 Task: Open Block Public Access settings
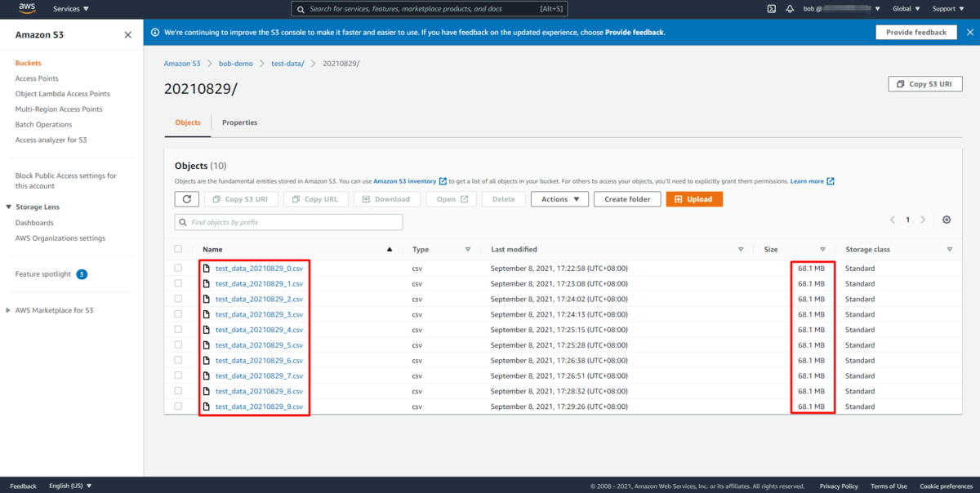[65, 180]
